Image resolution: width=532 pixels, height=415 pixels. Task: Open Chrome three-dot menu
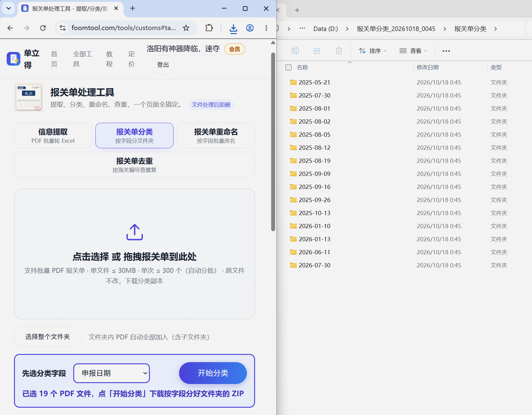(x=266, y=28)
